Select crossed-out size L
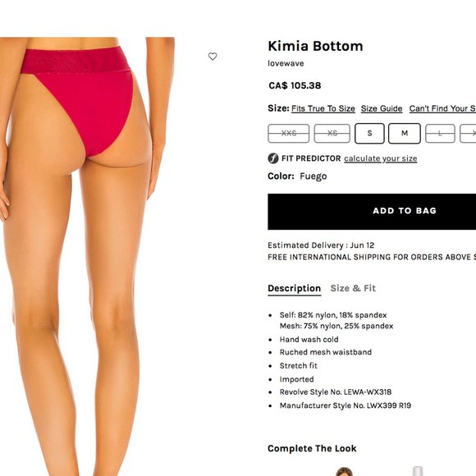Viewport: 476px width, 476px height. click(x=440, y=133)
